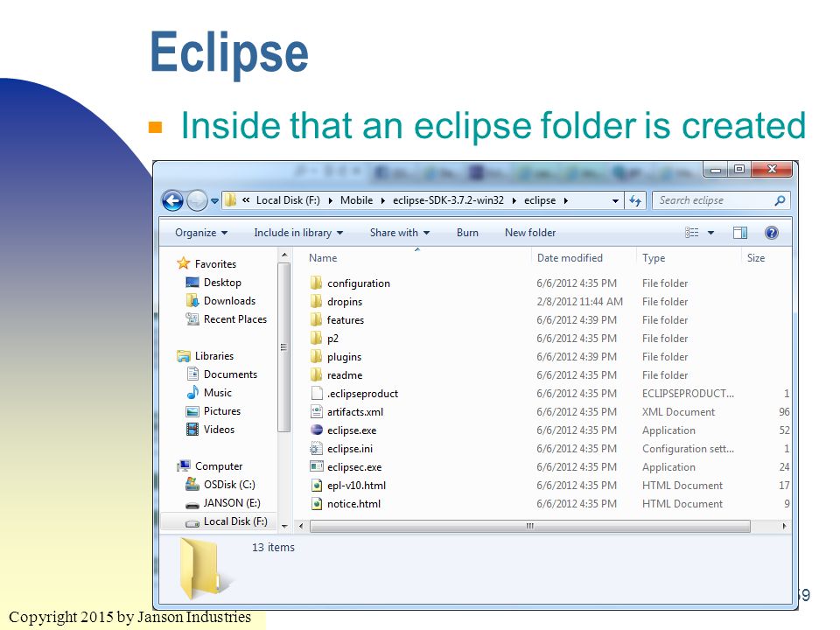The image size is (840, 630).
Task: Click the Help question mark icon
Action: click(772, 233)
